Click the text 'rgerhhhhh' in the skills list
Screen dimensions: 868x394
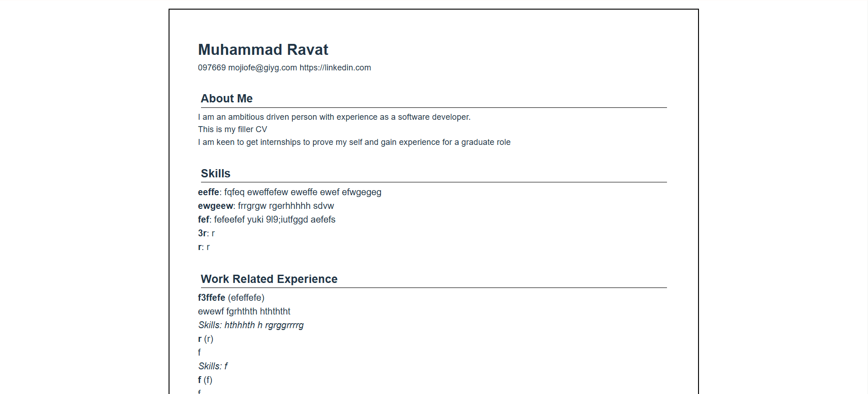[x=290, y=206]
